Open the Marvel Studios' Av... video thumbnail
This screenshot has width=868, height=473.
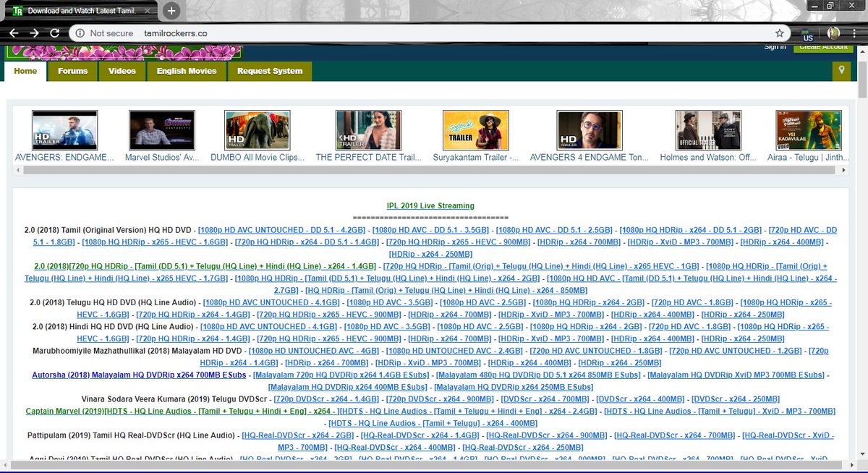[x=161, y=130]
